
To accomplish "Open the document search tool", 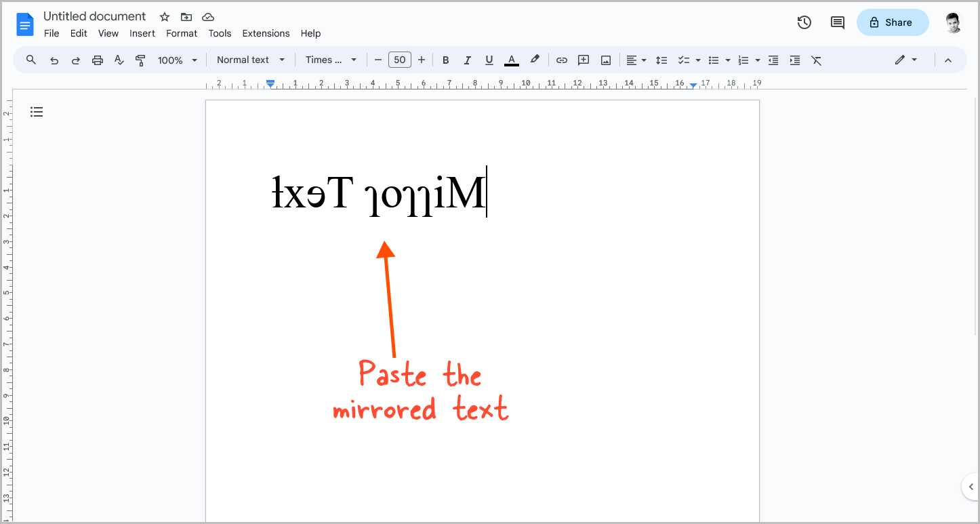I will [x=30, y=60].
